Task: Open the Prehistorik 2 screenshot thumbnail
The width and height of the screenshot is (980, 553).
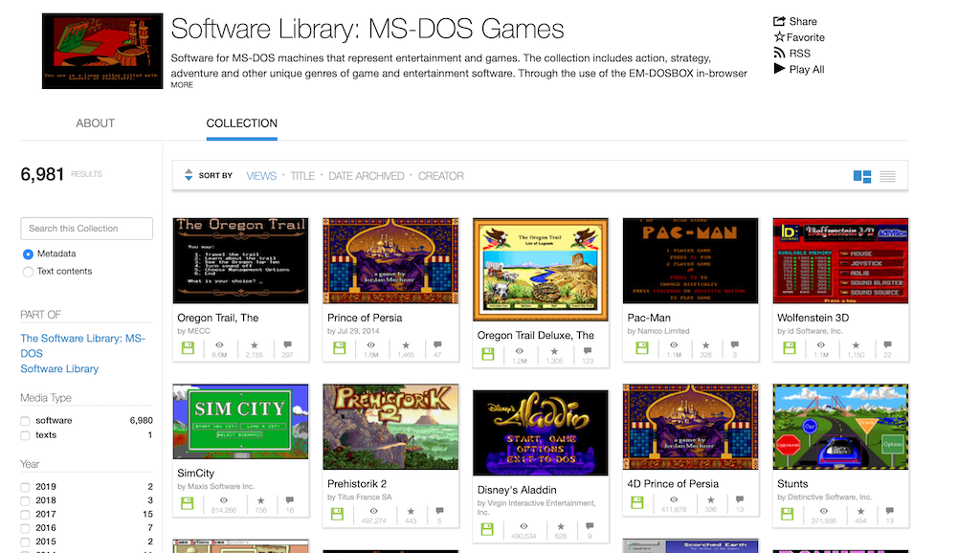Action: [390, 427]
